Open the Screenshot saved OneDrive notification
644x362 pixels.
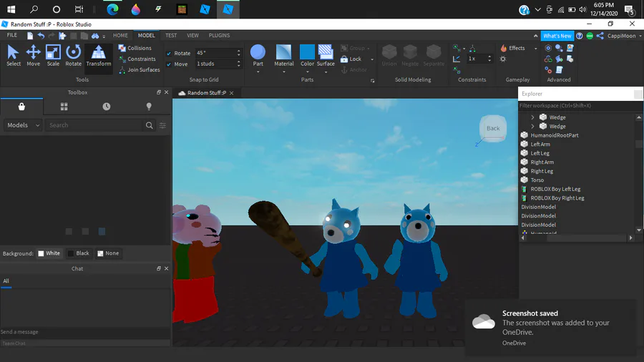pos(550,328)
